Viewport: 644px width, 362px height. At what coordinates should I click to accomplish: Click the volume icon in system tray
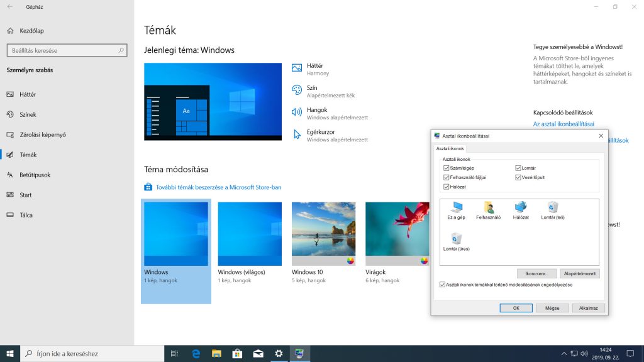point(584,353)
